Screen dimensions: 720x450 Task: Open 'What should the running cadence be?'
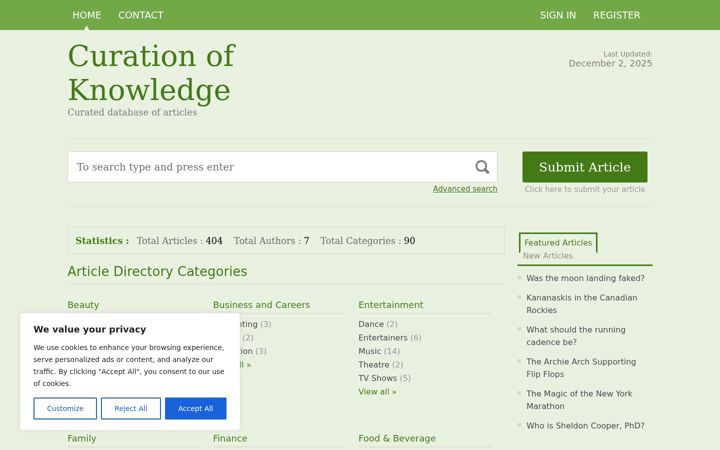576,336
